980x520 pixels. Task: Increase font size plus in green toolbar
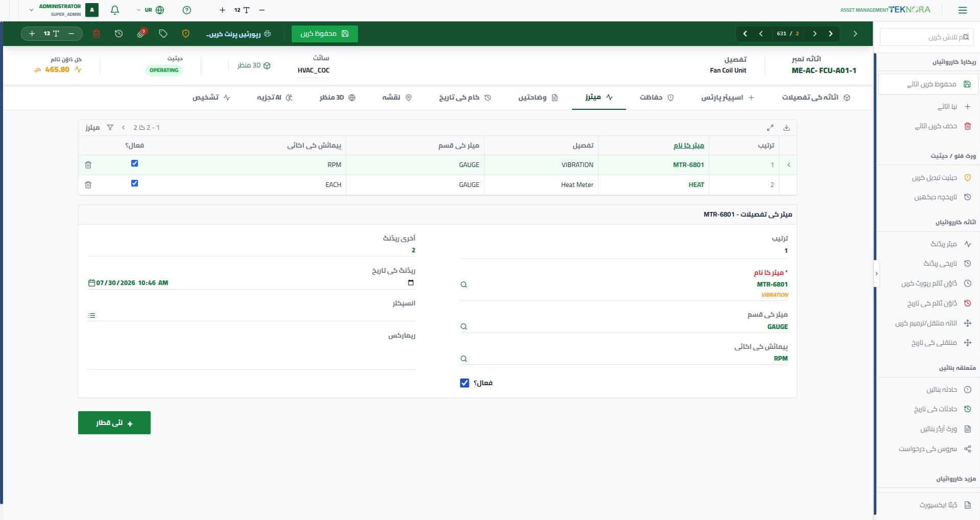point(32,34)
